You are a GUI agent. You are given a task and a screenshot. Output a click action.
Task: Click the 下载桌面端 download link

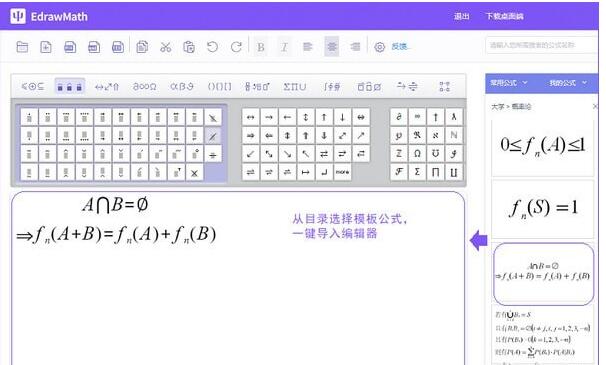(504, 16)
